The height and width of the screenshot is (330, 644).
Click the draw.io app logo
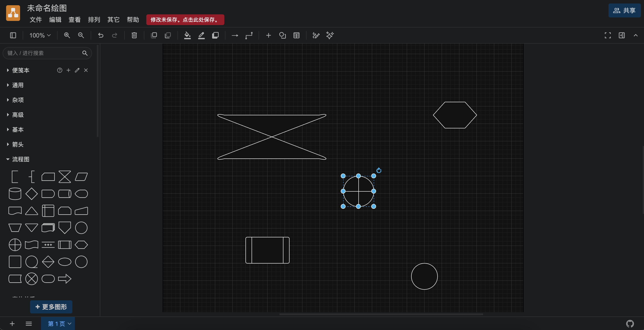point(13,13)
